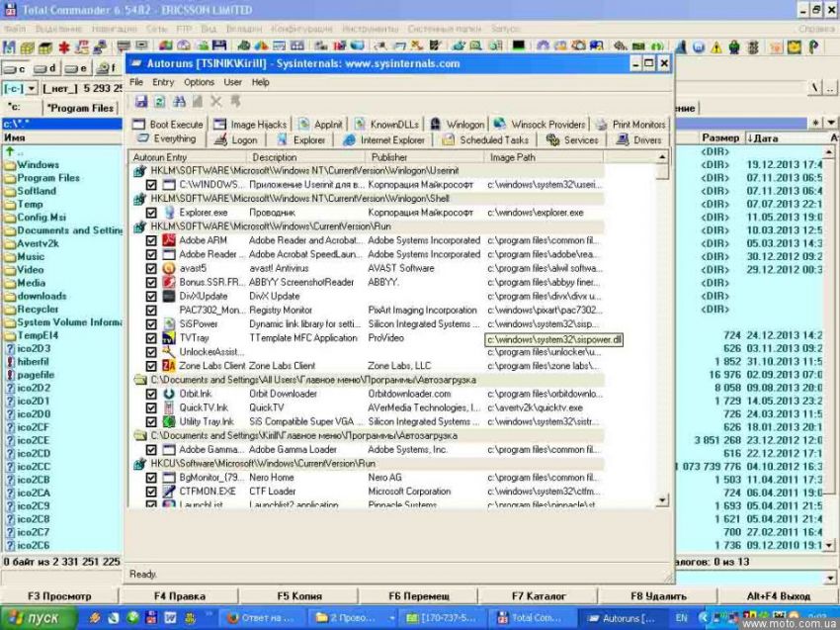Click the EN language indicator in tray

coord(681,618)
